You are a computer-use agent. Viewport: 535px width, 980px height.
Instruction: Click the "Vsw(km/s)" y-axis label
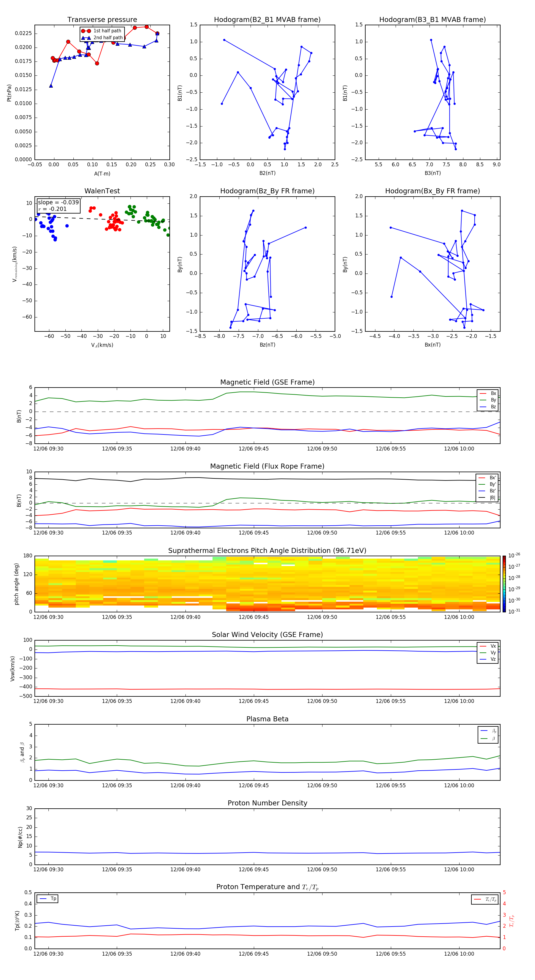point(12,668)
